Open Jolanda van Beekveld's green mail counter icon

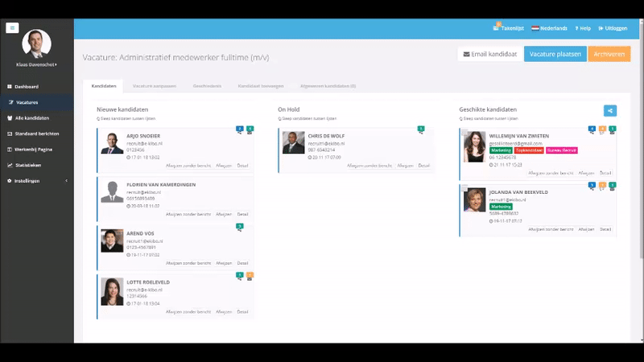[x=613, y=187]
